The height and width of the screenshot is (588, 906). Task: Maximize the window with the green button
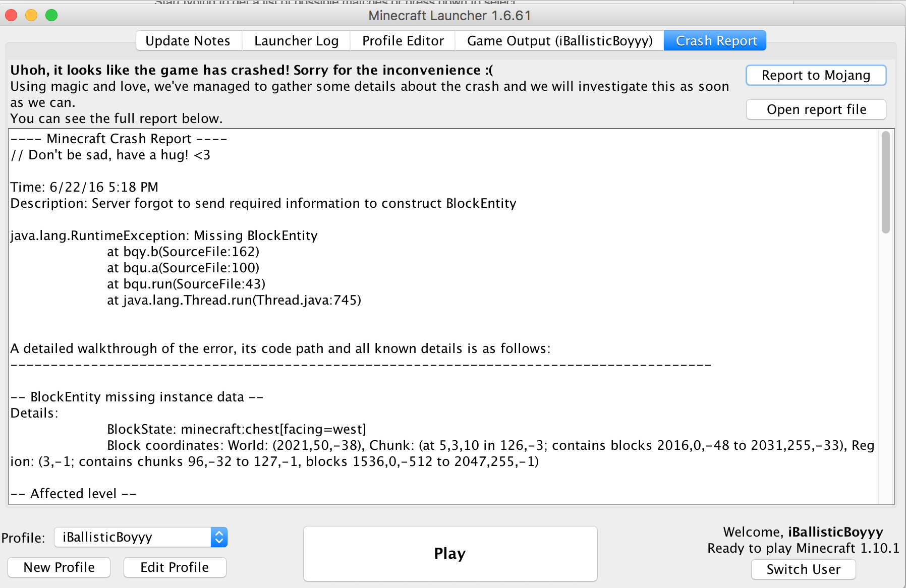tap(51, 15)
